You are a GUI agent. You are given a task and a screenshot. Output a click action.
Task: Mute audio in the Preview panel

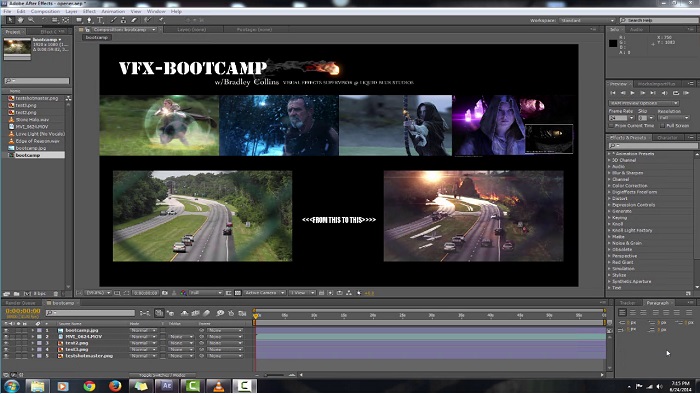tap(664, 93)
